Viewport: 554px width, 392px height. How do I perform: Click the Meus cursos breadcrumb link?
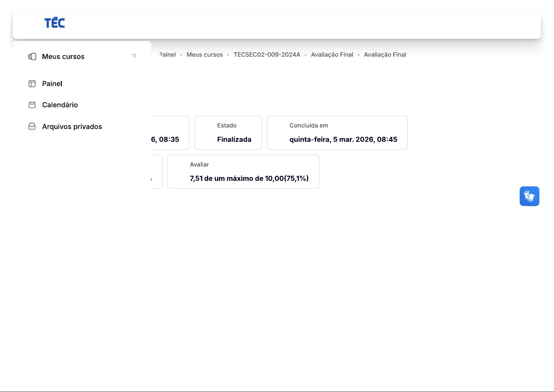tap(205, 55)
